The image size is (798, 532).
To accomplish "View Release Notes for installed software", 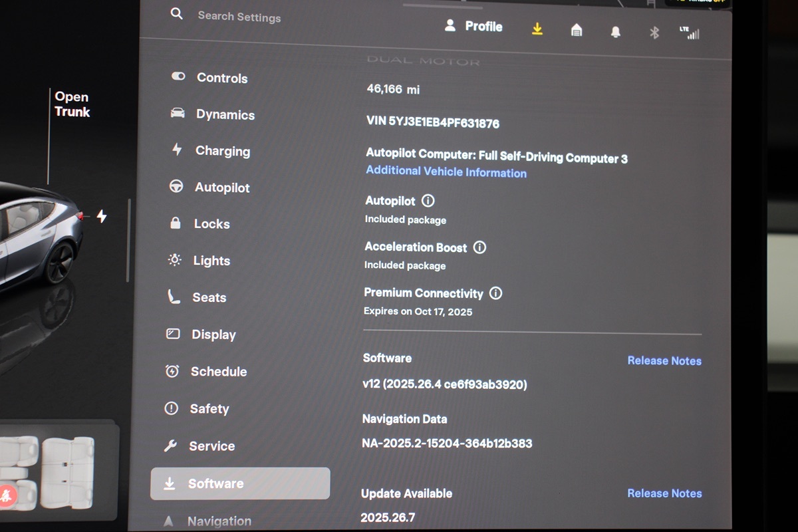I will click(x=664, y=360).
